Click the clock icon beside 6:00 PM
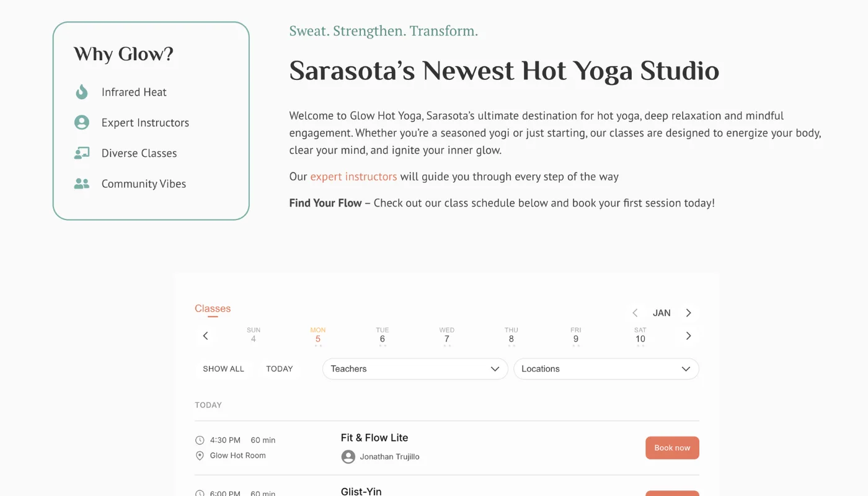Viewport: 868px width, 496px height. pyautogui.click(x=199, y=492)
